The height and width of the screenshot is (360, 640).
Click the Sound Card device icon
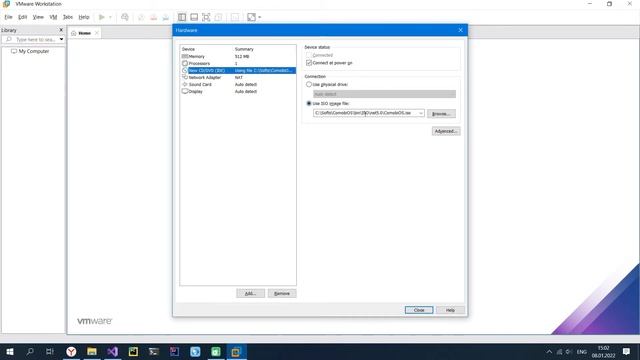click(184, 84)
